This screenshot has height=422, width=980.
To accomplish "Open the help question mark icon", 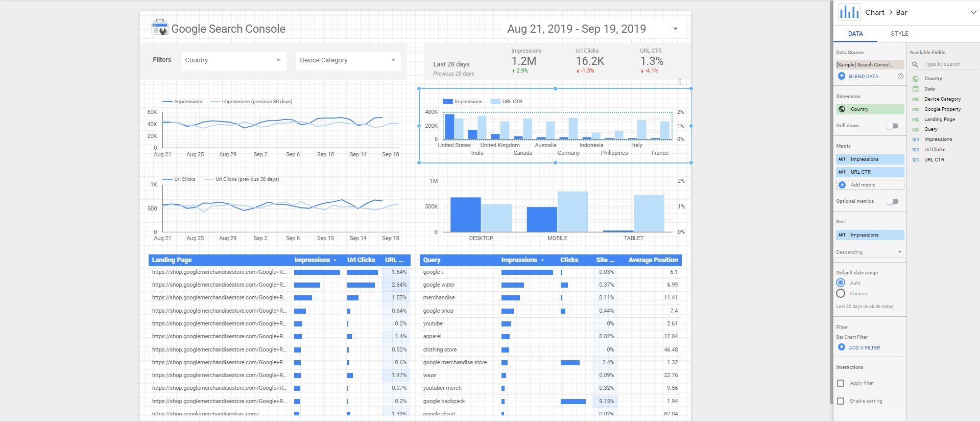I will (x=900, y=76).
